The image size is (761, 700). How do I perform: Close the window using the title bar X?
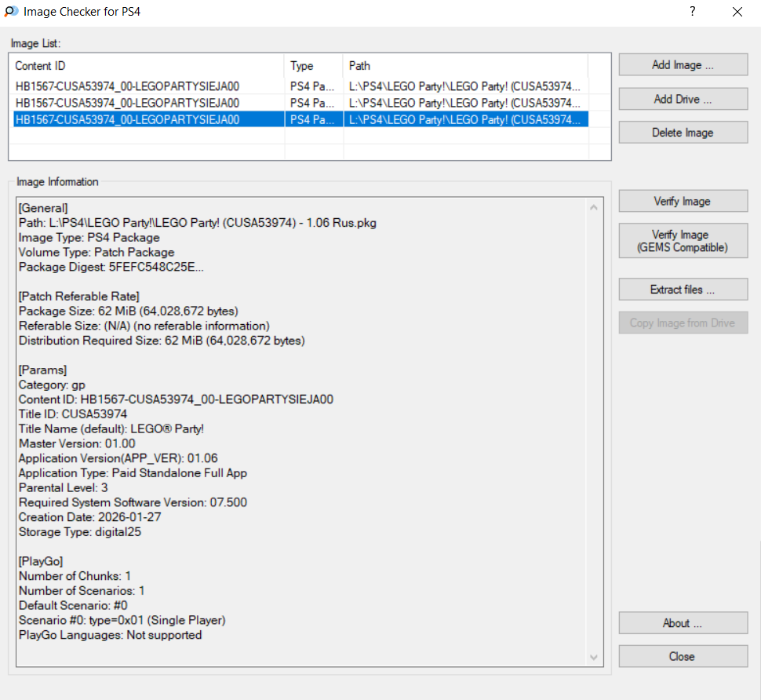click(737, 12)
